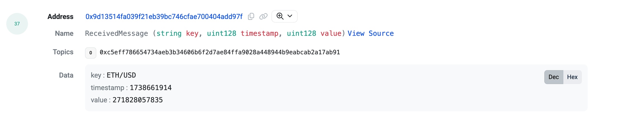Select the topic 0 hash 0xc5eff786…

pyautogui.click(x=220, y=52)
